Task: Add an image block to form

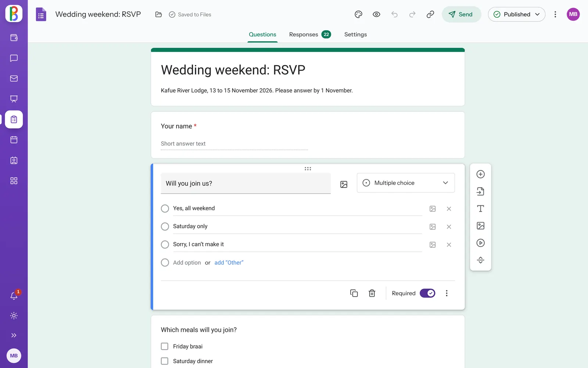Action: coord(480,226)
